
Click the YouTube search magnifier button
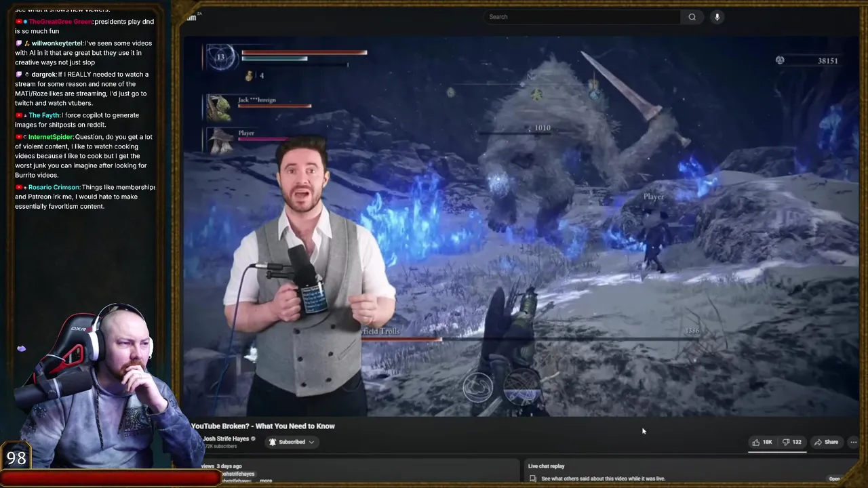click(x=692, y=17)
